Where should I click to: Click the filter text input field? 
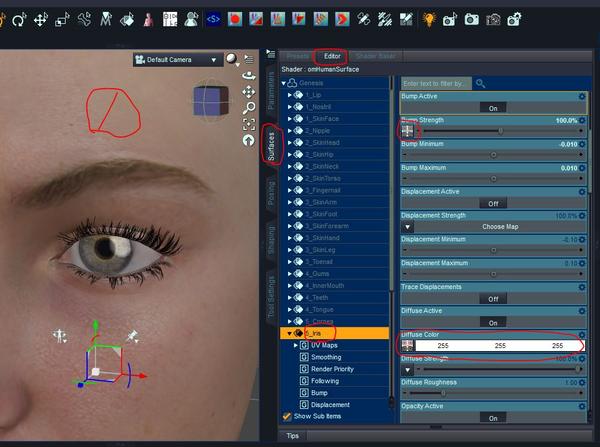(436, 83)
